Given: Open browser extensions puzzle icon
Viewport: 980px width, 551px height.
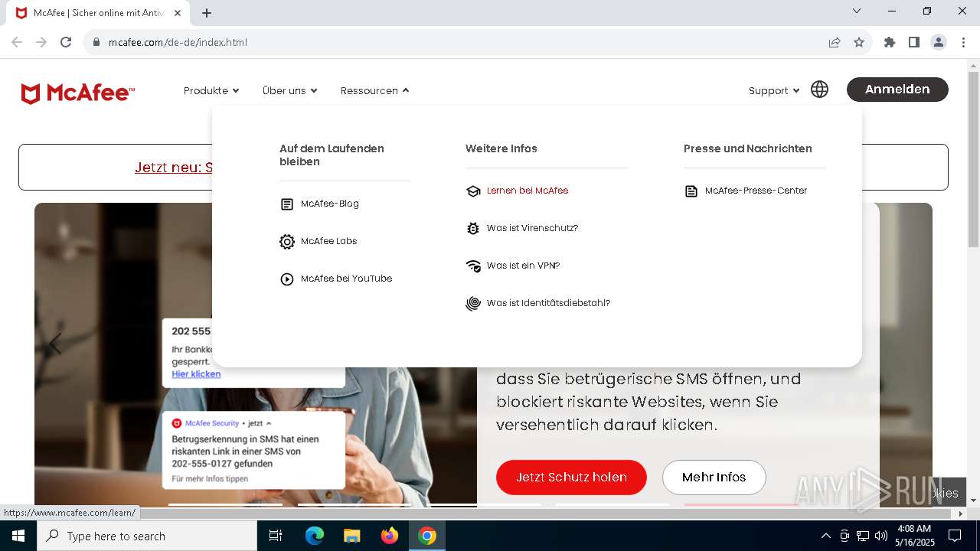Looking at the screenshot, I should click(890, 42).
